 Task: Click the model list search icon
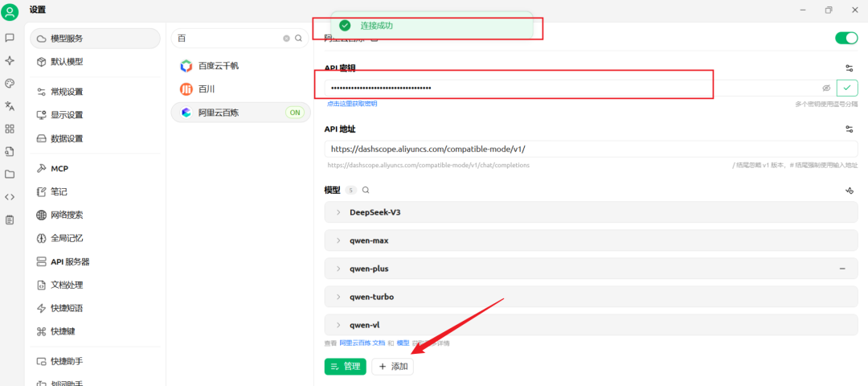point(366,190)
